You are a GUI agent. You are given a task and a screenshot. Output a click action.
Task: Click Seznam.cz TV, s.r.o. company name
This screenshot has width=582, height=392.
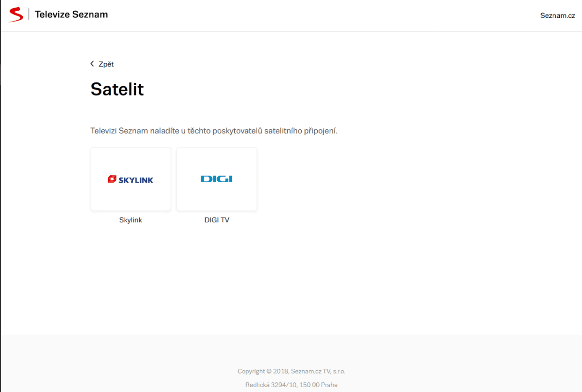(318, 371)
